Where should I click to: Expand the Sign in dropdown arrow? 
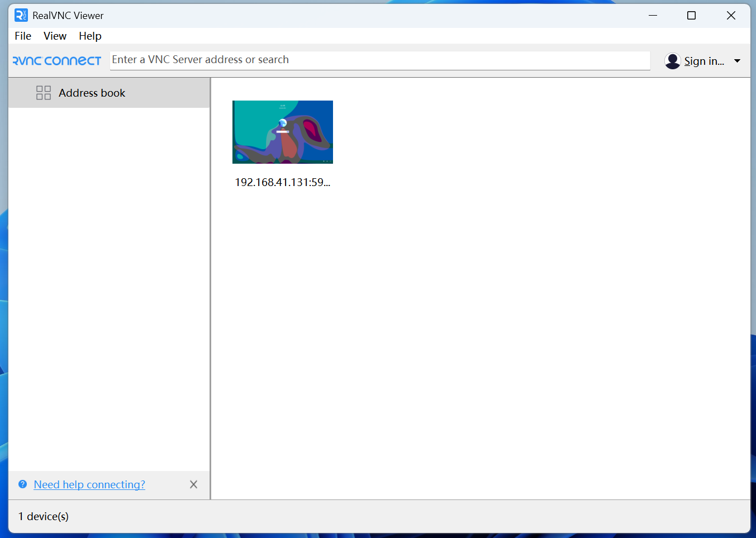737,61
